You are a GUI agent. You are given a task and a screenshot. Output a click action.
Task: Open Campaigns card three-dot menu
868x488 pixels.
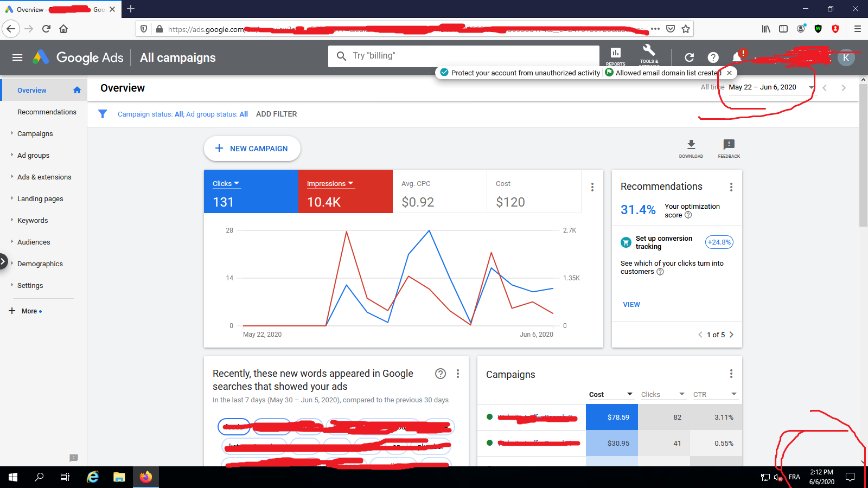coord(731,374)
